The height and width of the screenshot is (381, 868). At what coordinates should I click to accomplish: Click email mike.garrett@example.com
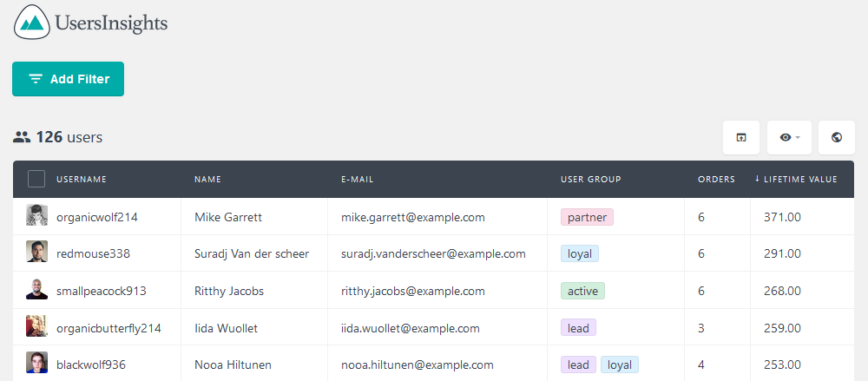(413, 218)
